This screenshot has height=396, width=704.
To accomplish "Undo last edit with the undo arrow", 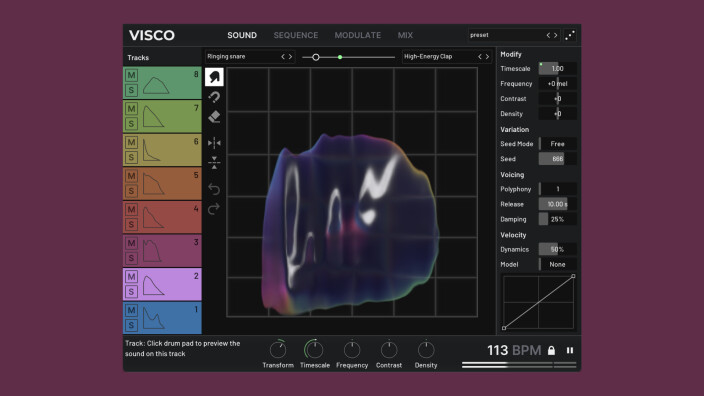I will click(214, 189).
